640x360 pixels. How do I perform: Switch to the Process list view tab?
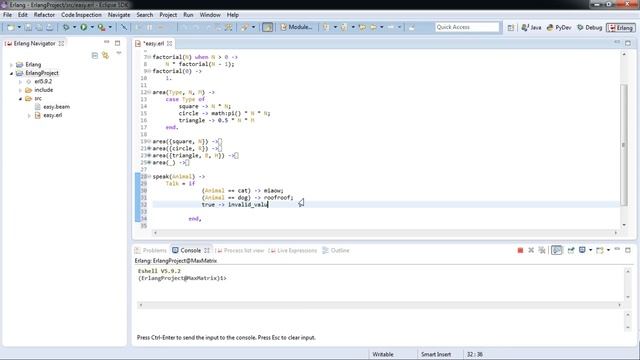click(240, 250)
